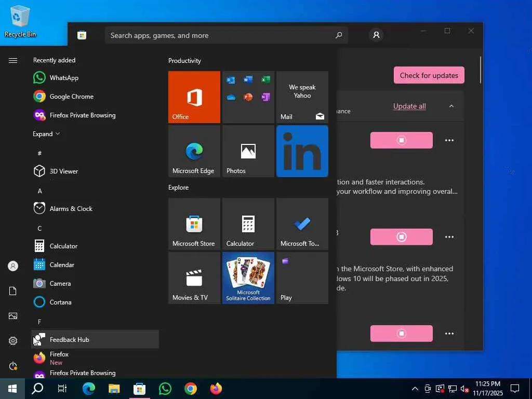Open the Outlook icon in Office apps tile
This screenshot has width=532, height=399.
231,79
